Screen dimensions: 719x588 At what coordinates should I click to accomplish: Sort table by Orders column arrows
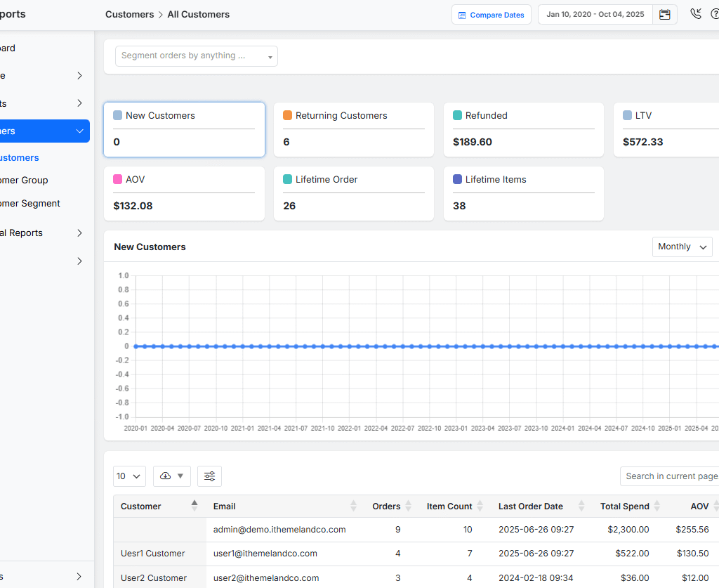[408, 506]
